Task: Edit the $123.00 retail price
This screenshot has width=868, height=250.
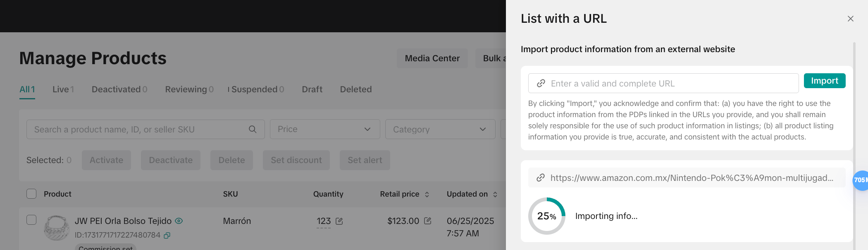Action: (428, 221)
